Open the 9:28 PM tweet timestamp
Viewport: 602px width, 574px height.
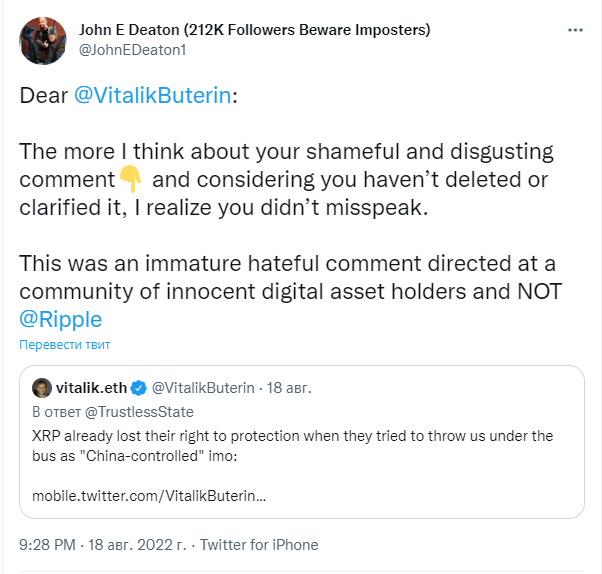pos(47,545)
